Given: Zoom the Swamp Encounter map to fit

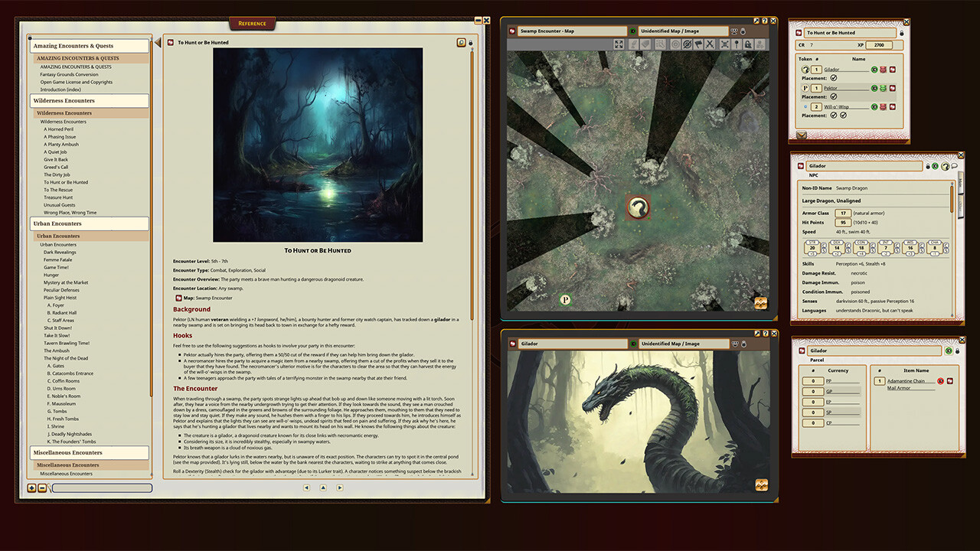Looking at the screenshot, I should point(619,44).
